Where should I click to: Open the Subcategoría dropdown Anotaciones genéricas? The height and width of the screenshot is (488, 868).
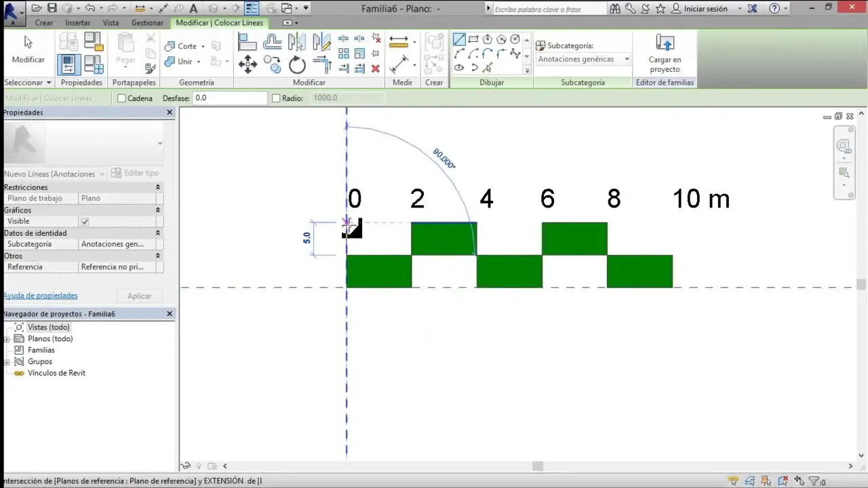[x=583, y=60]
